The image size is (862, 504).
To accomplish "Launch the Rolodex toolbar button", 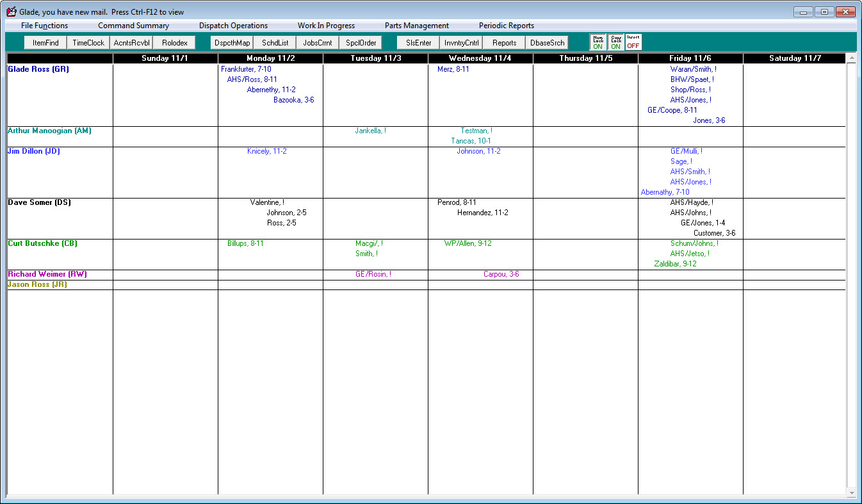I will [174, 43].
